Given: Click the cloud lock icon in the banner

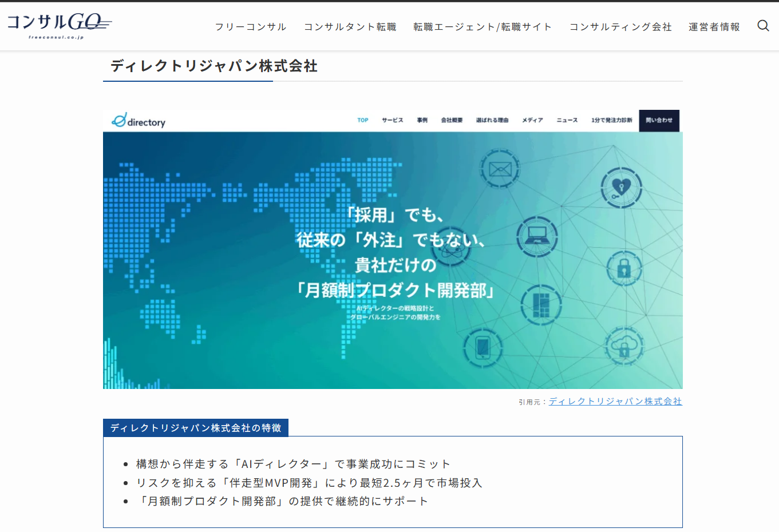Looking at the screenshot, I should (624, 346).
